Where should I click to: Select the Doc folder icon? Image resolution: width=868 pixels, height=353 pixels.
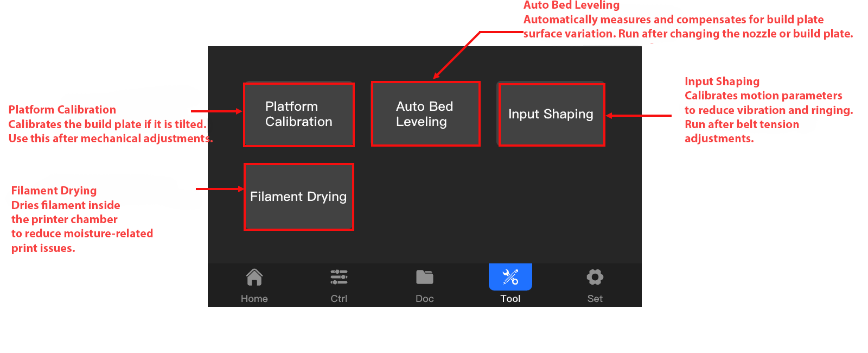coord(424,278)
